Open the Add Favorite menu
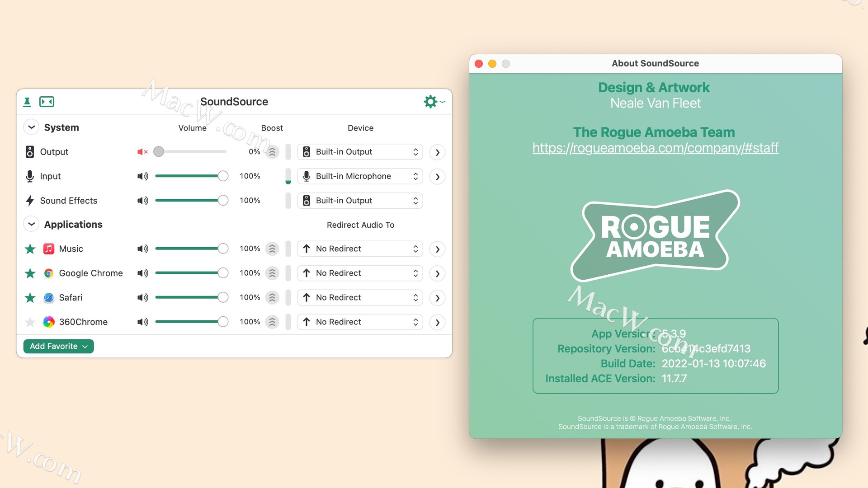 click(58, 346)
